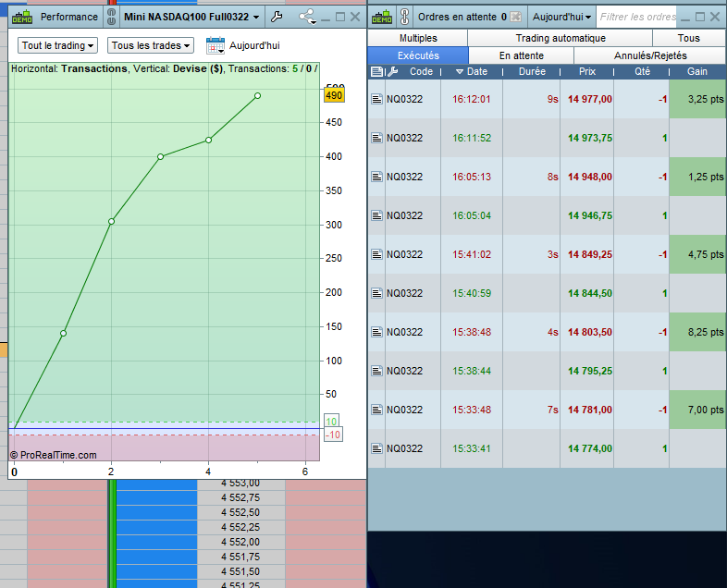Open order details icon for 15:38:48 row
Screen dimensions: 727x588
click(x=377, y=332)
